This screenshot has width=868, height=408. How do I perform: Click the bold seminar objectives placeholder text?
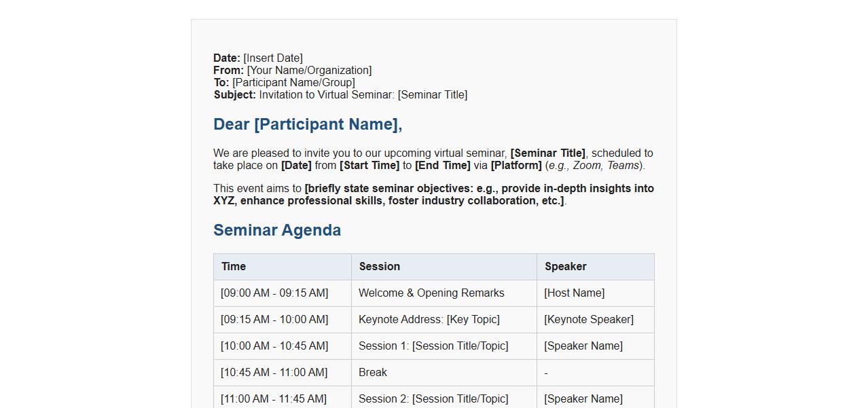coord(435,195)
